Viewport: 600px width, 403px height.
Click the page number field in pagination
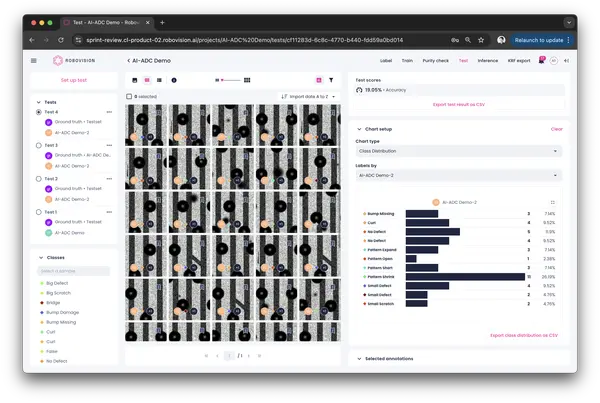click(x=229, y=356)
